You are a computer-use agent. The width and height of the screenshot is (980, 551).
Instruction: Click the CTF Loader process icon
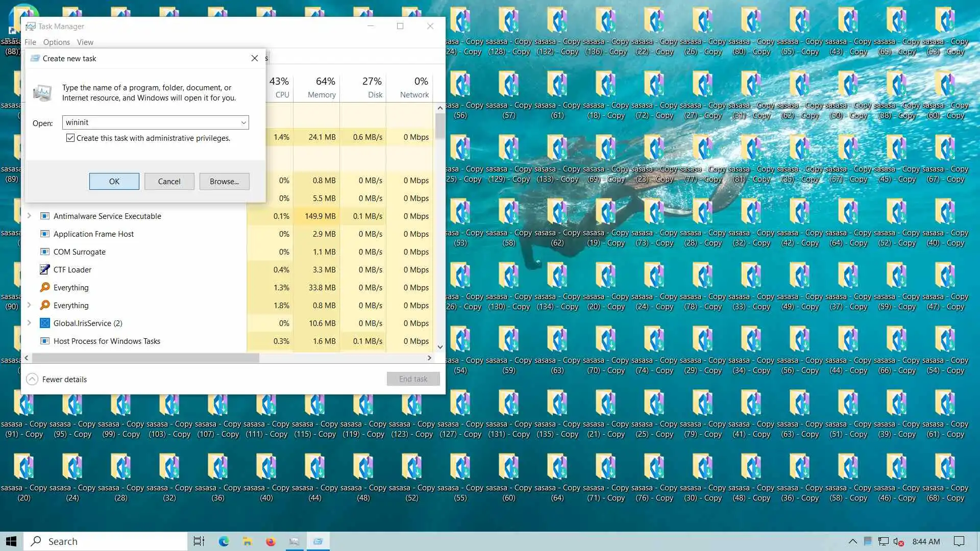click(45, 269)
